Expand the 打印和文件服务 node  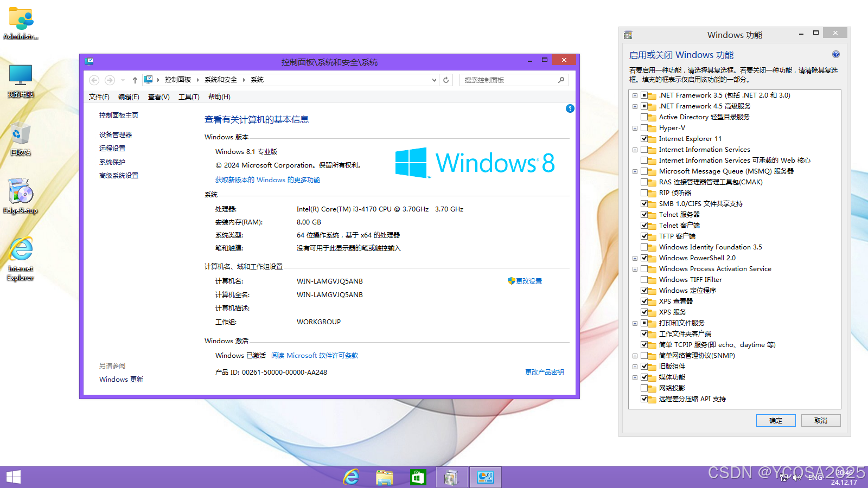coord(635,323)
